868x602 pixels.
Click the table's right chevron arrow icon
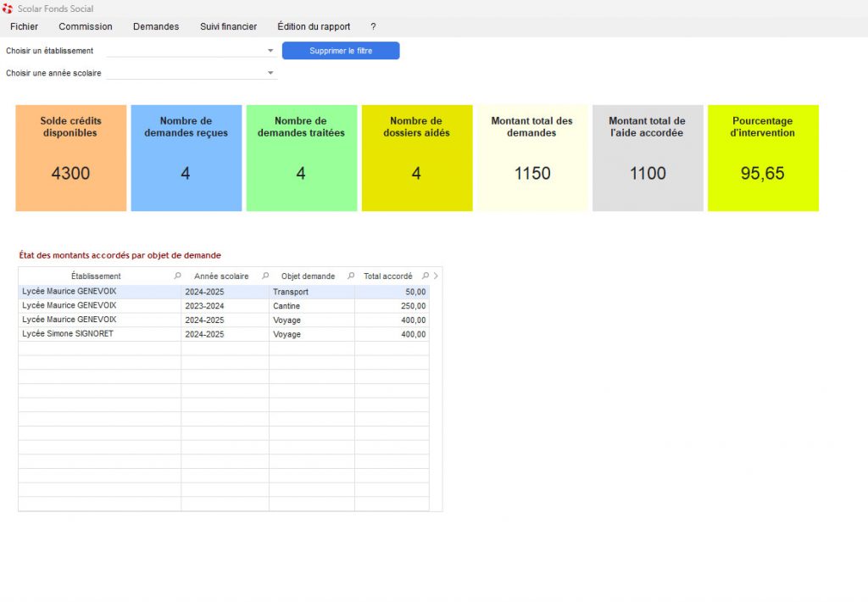[436, 276]
